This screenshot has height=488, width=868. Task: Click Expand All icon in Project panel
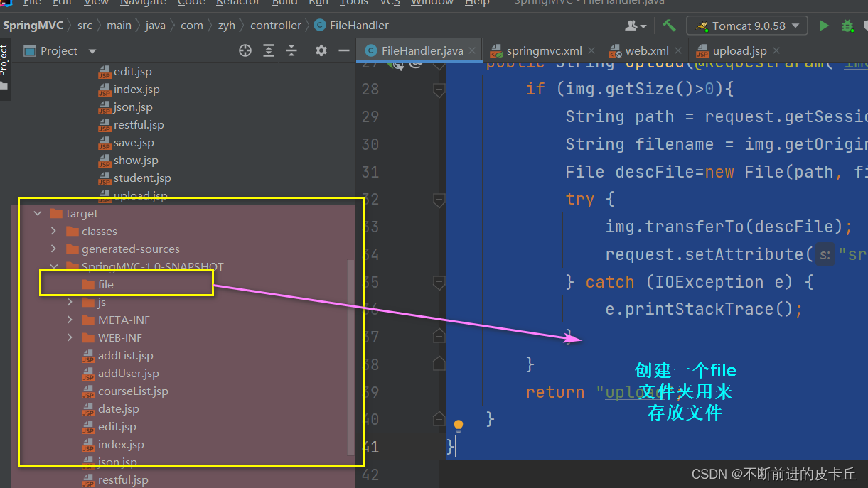coord(269,50)
